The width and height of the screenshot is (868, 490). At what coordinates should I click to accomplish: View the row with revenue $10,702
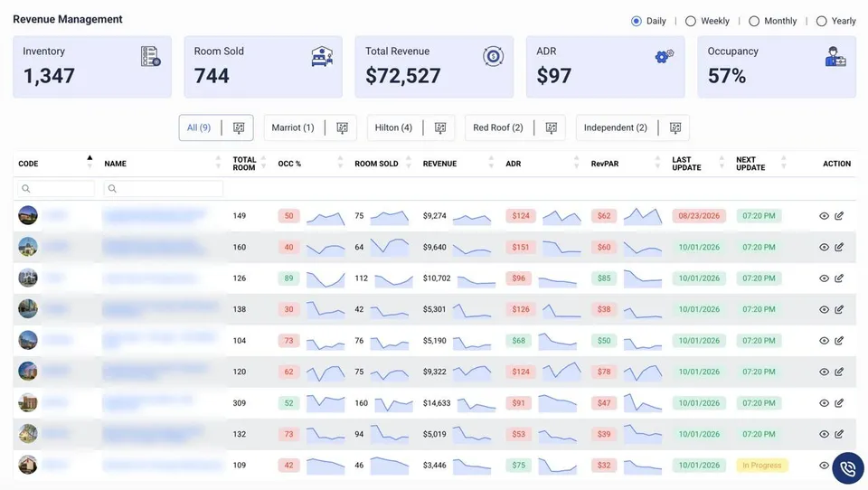pos(824,278)
